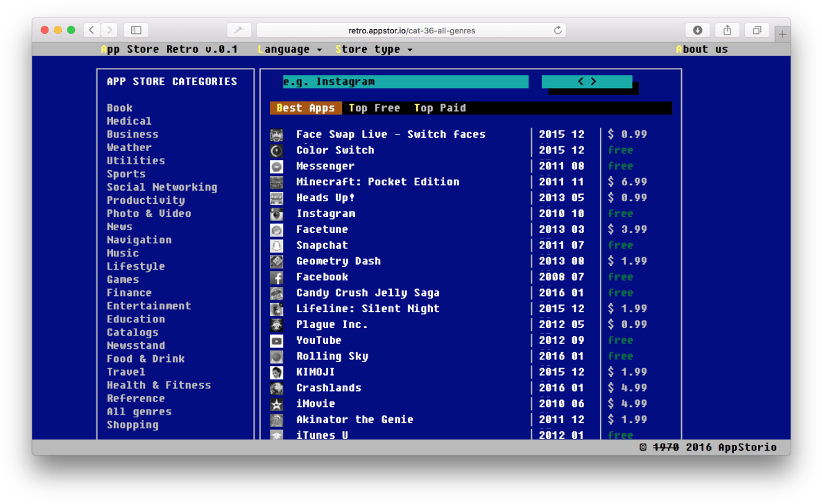Click the Instagram app icon
This screenshot has width=822, height=504.
point(276,214)
